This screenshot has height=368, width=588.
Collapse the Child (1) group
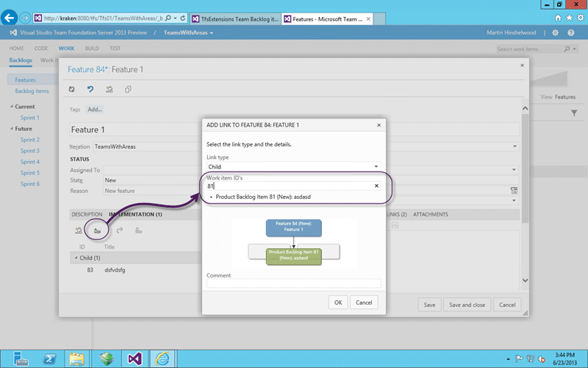tap(76, 258)
